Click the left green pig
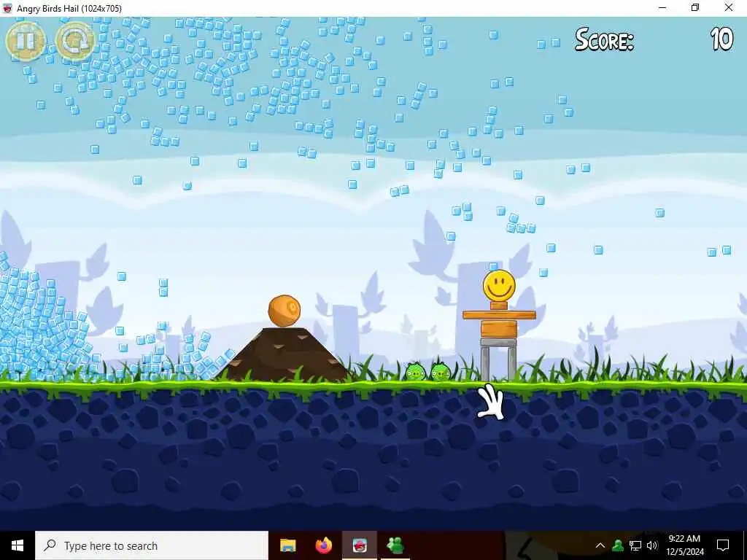 coord(415,371)
